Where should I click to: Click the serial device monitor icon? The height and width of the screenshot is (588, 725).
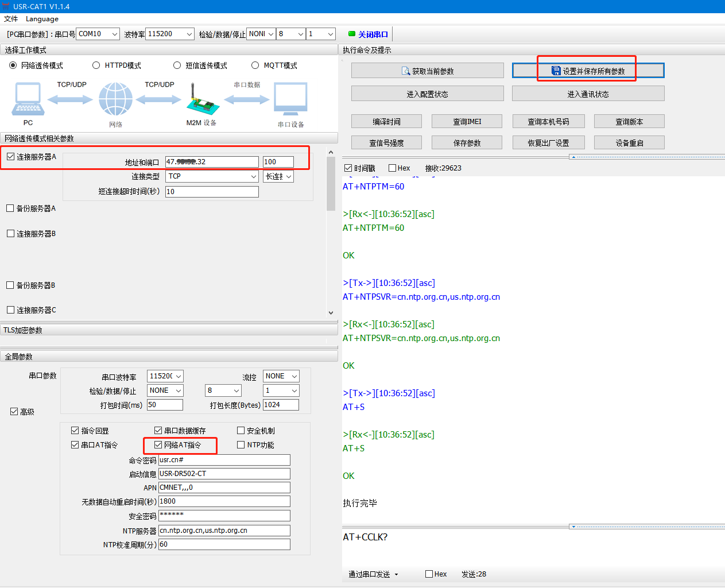tap(290, 99)
